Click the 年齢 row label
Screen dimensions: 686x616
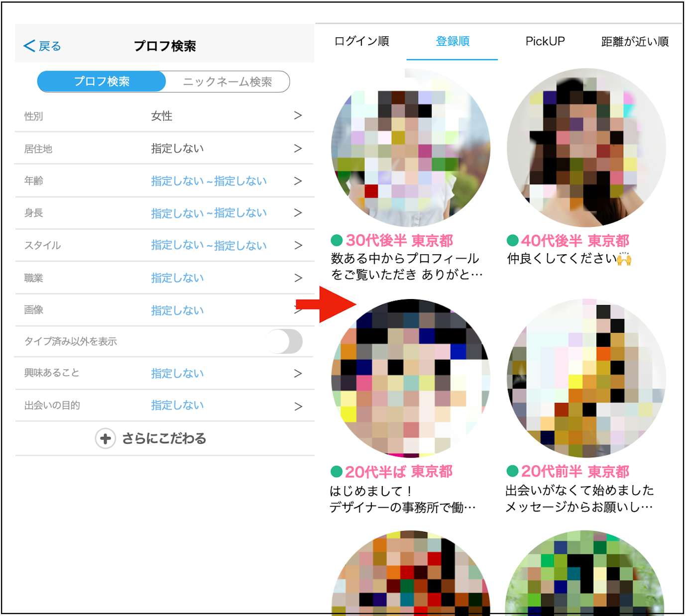pyautogui.click(x=33, y=181)
